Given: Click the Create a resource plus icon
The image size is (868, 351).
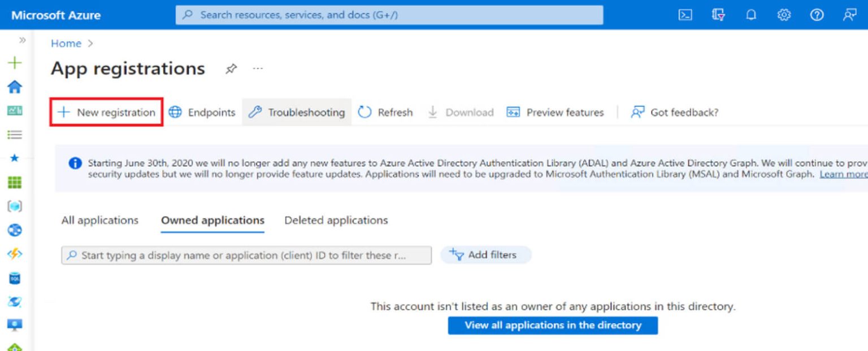Looking at the screenshot, I should tap(15, 62).
